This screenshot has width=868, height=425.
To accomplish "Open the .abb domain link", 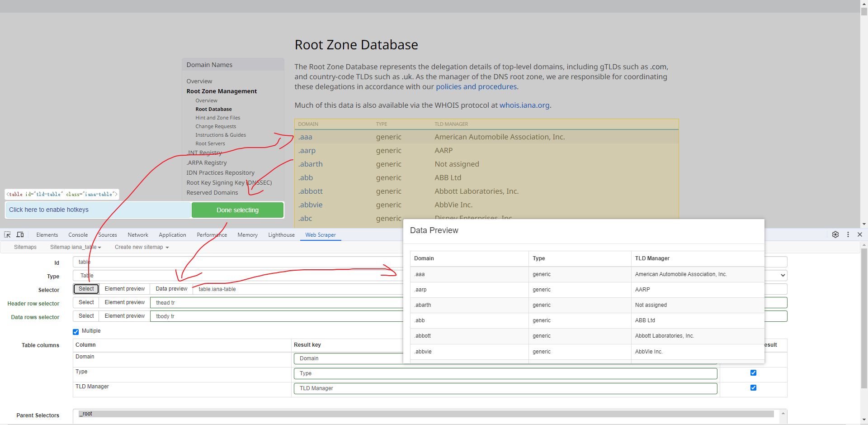I will pyautogui.click(x=306, y=177).
